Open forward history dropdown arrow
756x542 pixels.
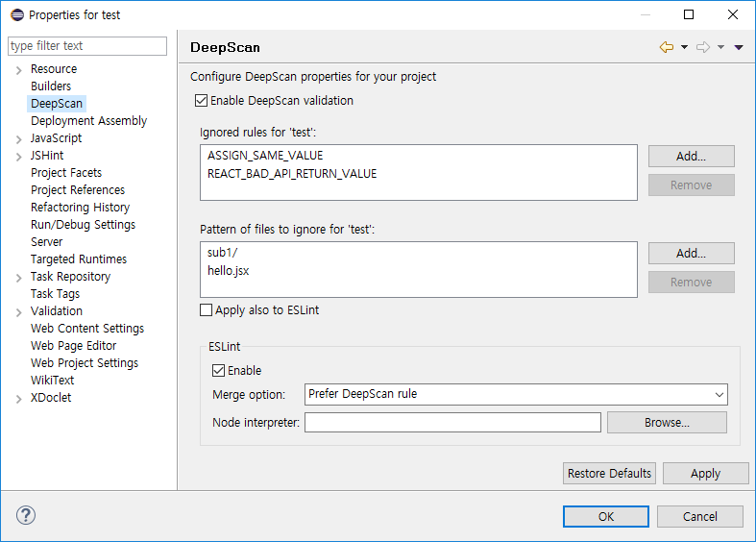tap(720, 47)
